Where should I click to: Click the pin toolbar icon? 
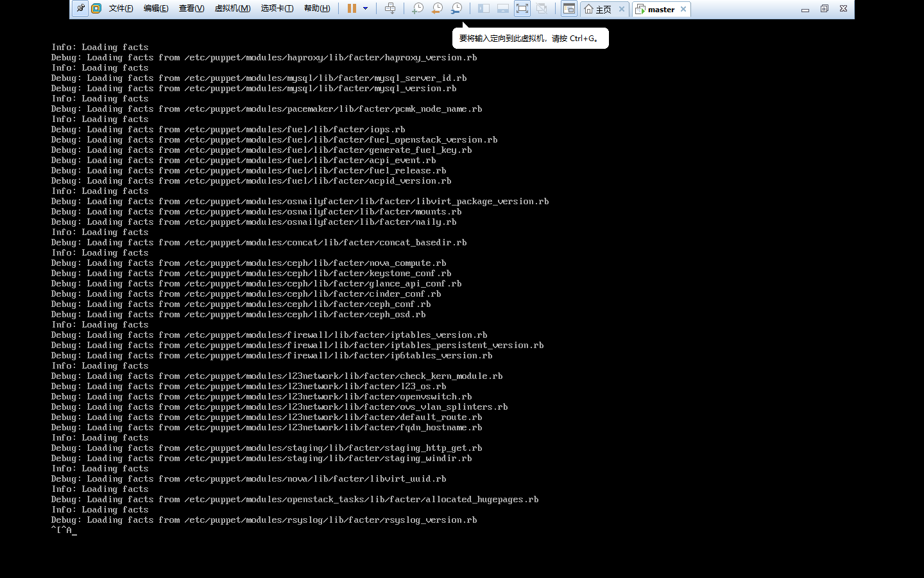point(80,8)
